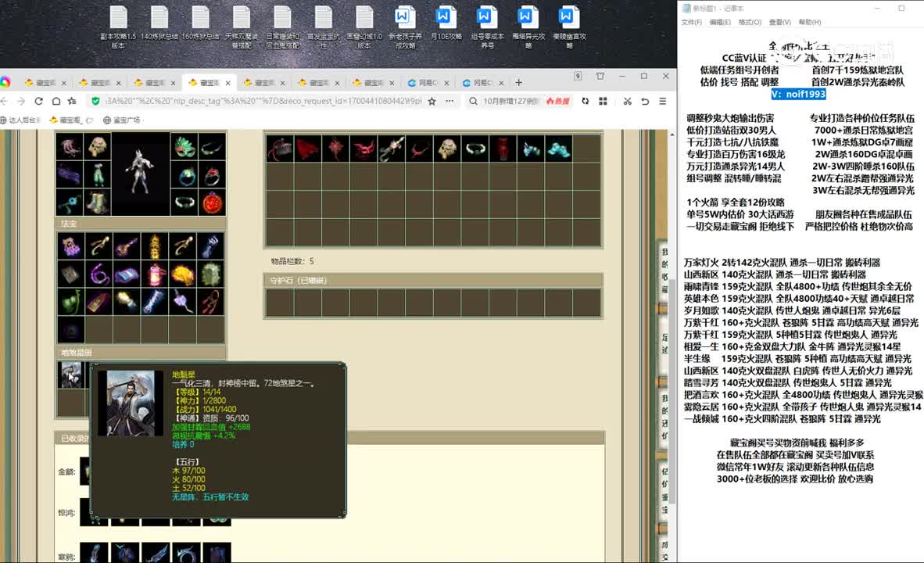Image resolution: width=924 pixels, height=563 pixels.
Task: Open Notepad 文件(F) menu
Action: pos(692,22)
